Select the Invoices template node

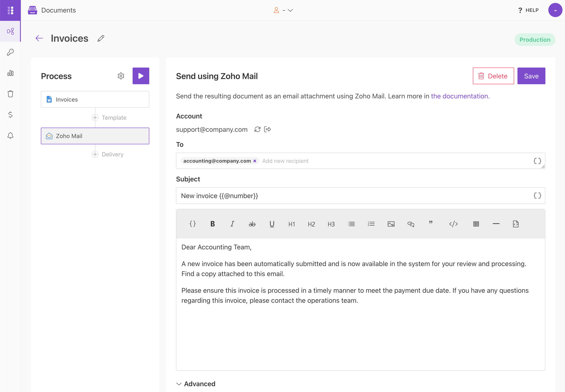pyautogui.click(x=95, y=99)
